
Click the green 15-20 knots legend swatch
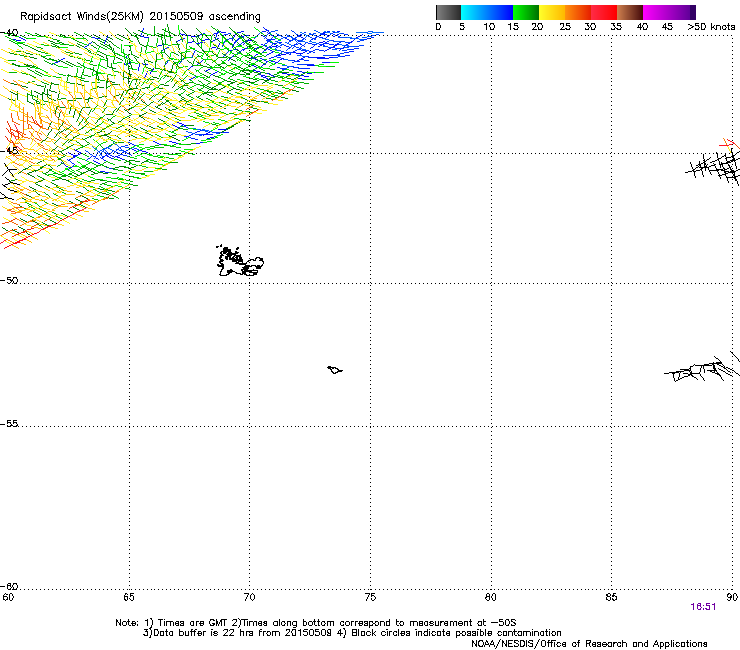tap(526, 12)
